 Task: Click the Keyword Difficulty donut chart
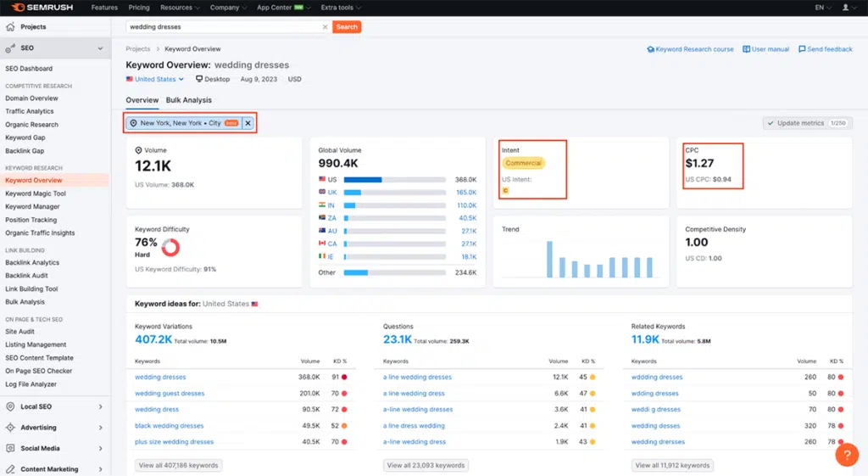pos(170,248)
